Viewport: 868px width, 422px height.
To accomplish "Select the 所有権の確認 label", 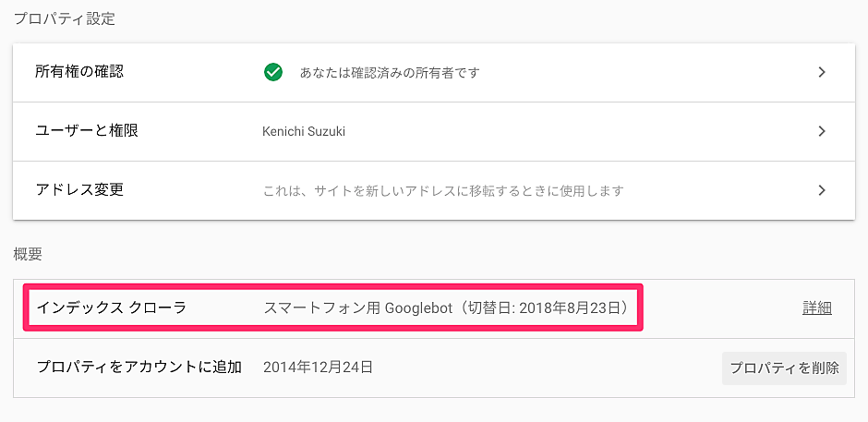I will [x=79, y=72].
